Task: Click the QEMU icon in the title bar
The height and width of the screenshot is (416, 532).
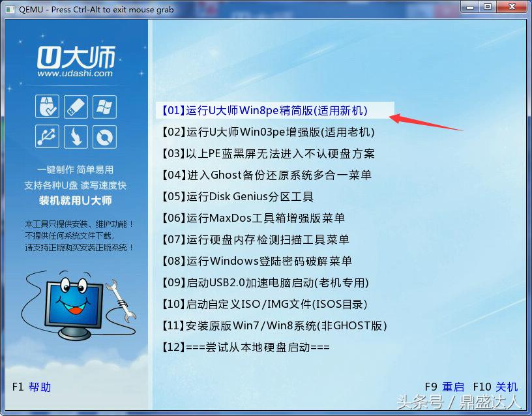Action: click(x=8, y=9)
